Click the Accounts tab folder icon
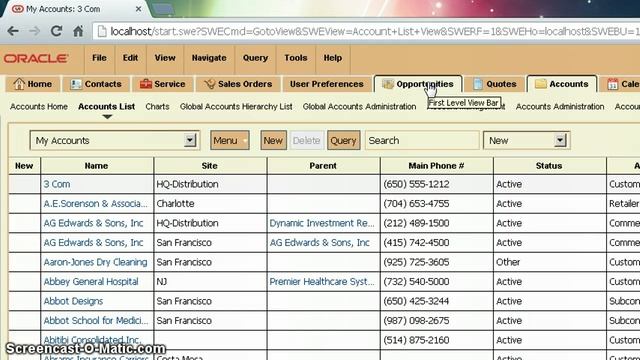 (541, 84)
